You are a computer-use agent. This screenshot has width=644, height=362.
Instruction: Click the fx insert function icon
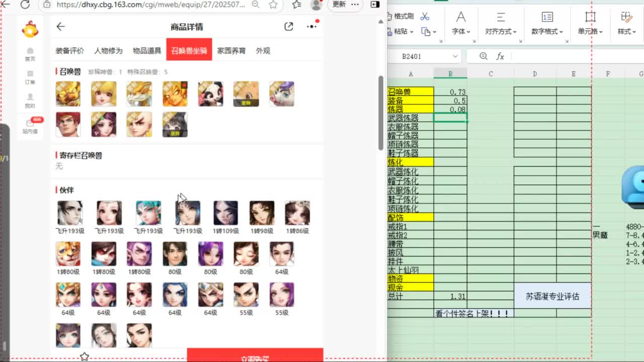pos(500,56)
